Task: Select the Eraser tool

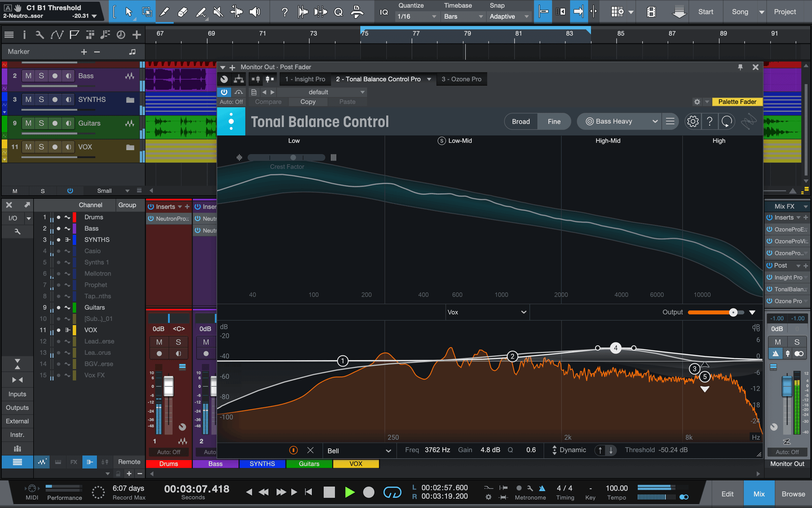Action: pos(182,12)
